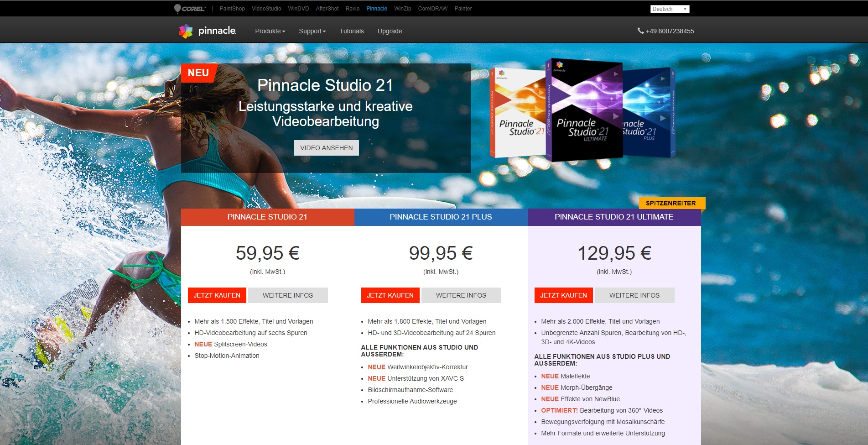Image resolution: width=868 pixels, height=445 pixels.
Task: Go to AfterShot in the Corel bar
Action: click(327, 9)
